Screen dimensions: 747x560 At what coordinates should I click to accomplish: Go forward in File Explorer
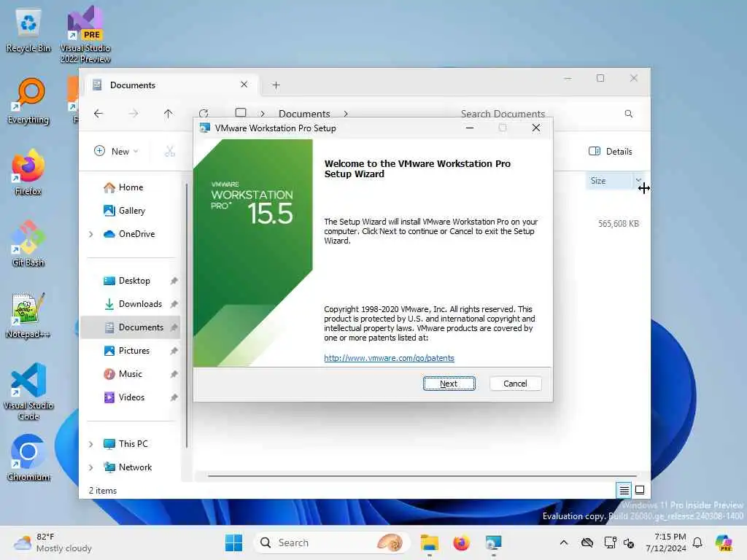click(x=133, y=113)
